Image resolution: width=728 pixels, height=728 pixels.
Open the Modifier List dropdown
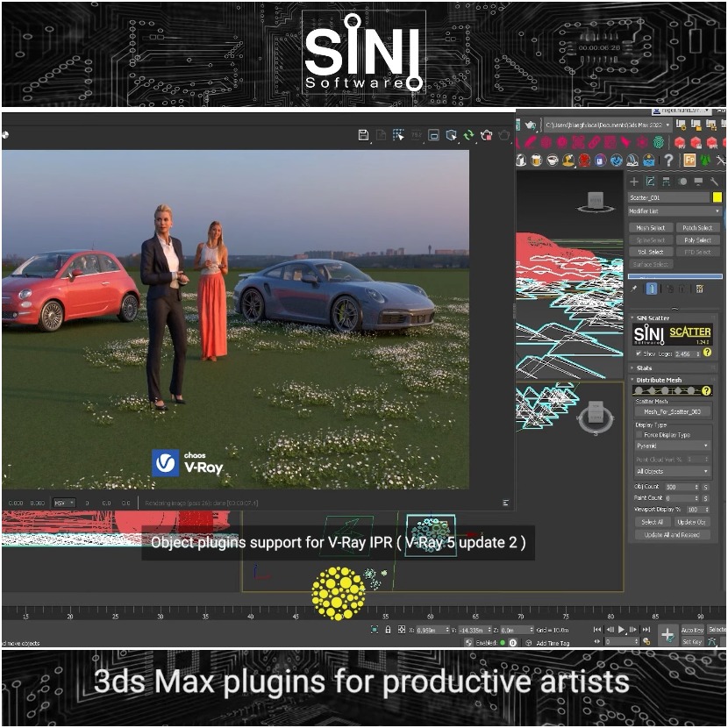tap(674, 211)
